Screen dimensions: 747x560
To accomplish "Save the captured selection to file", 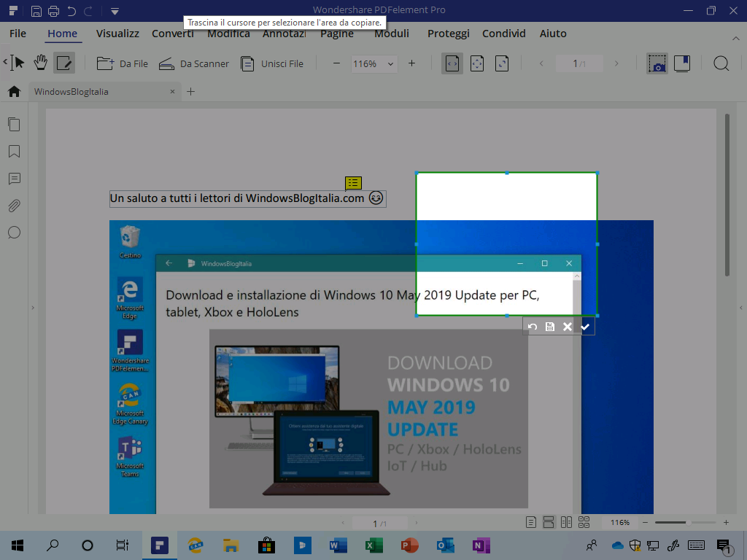I will 550,327.
